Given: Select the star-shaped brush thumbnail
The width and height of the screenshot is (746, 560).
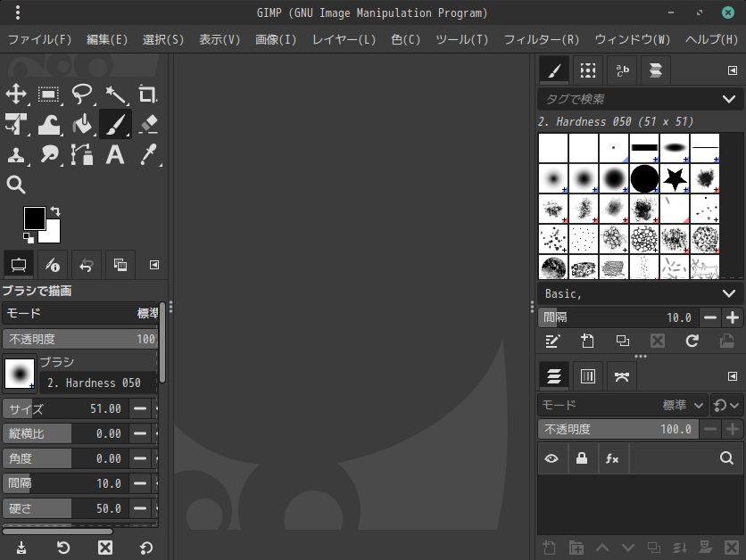Looking at the screenshot, I should [x=675, y=179].
